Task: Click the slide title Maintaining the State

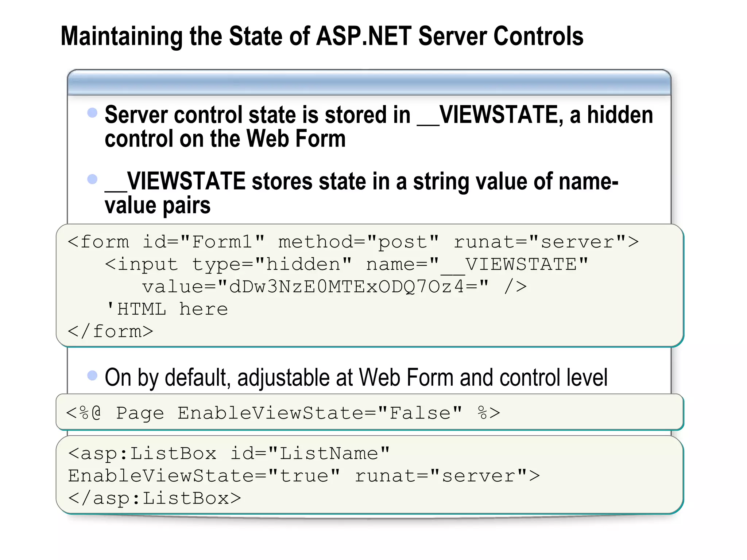Action: (322, 36)
